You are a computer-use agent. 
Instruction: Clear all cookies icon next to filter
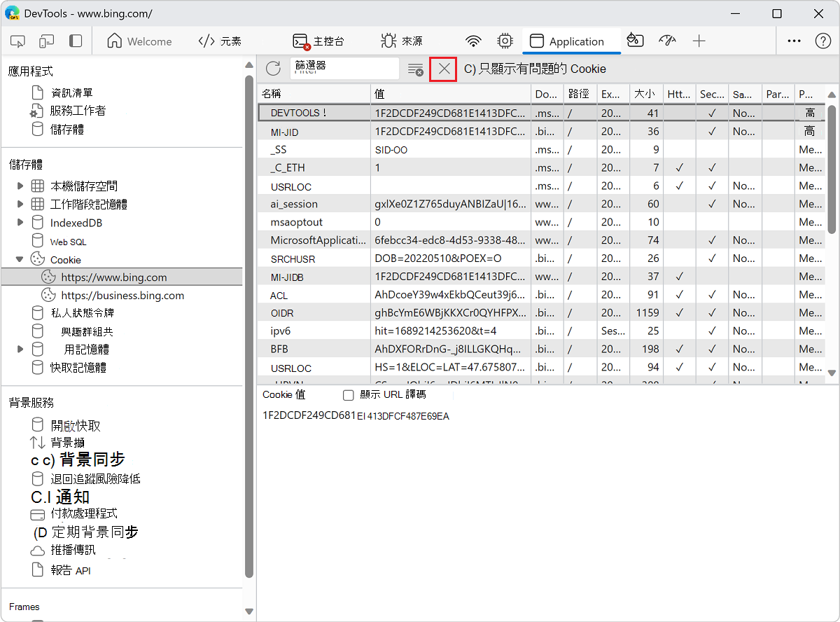[x=416, y=69]
